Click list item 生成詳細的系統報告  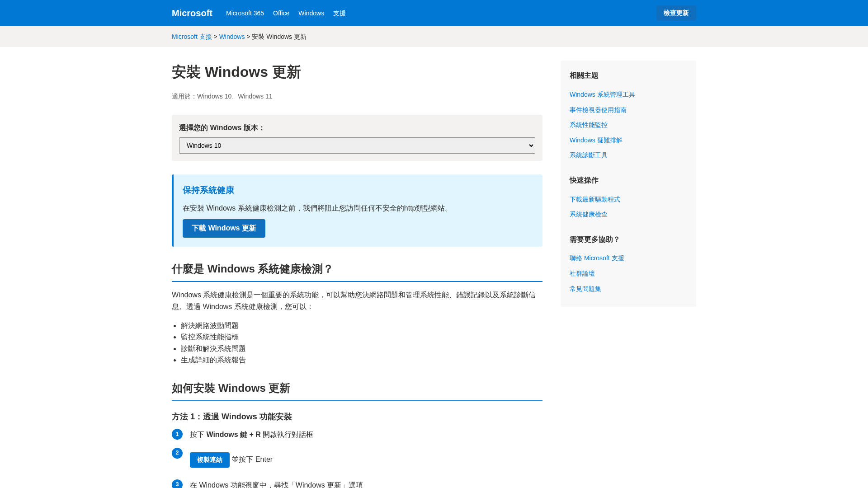213,360
